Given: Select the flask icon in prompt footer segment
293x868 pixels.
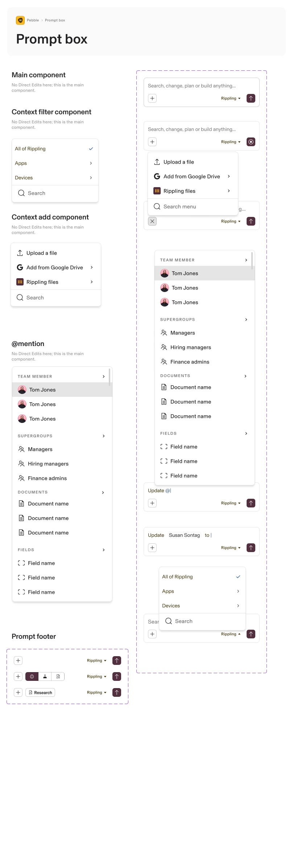Looking at the screenshot, I should click(45, 676).
